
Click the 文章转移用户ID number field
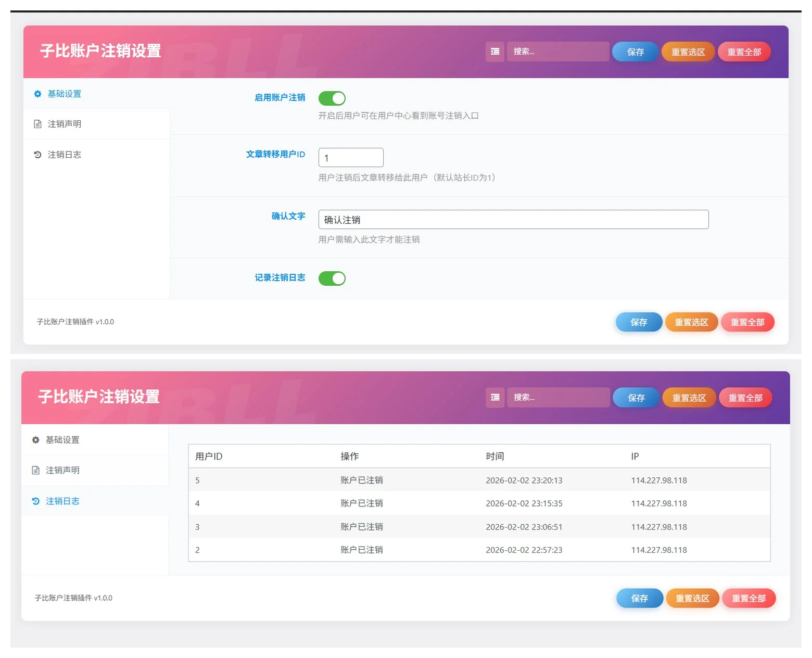tap(350, 158)
